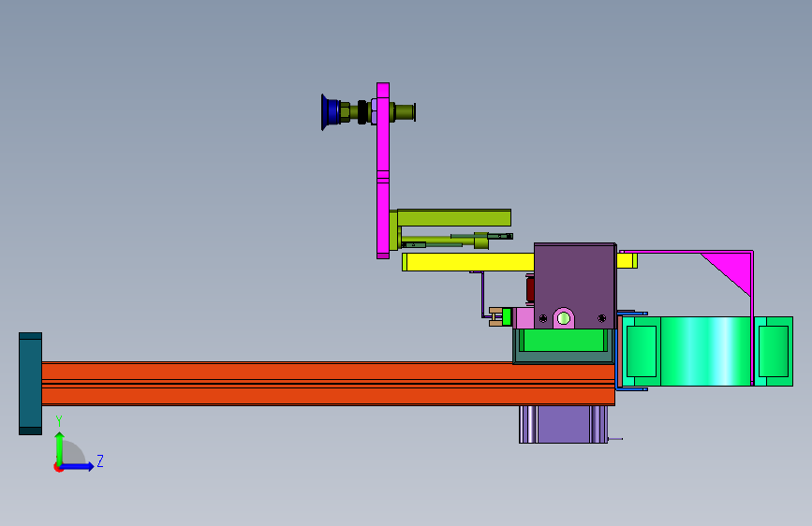The width and height of the screenshot is (812, 526).
Task: Click the olive green horizontal bracket arm
Action: (x=453, y=217)
